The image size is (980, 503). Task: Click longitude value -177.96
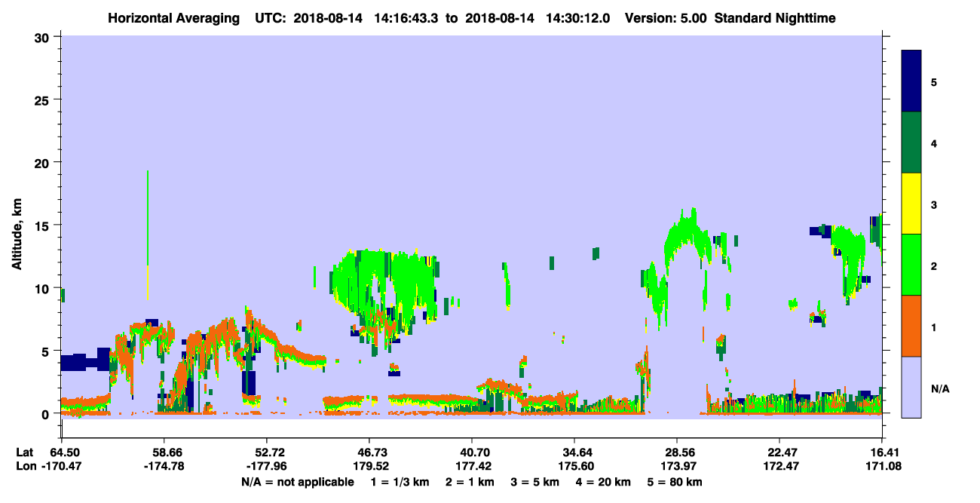point(267,467)
